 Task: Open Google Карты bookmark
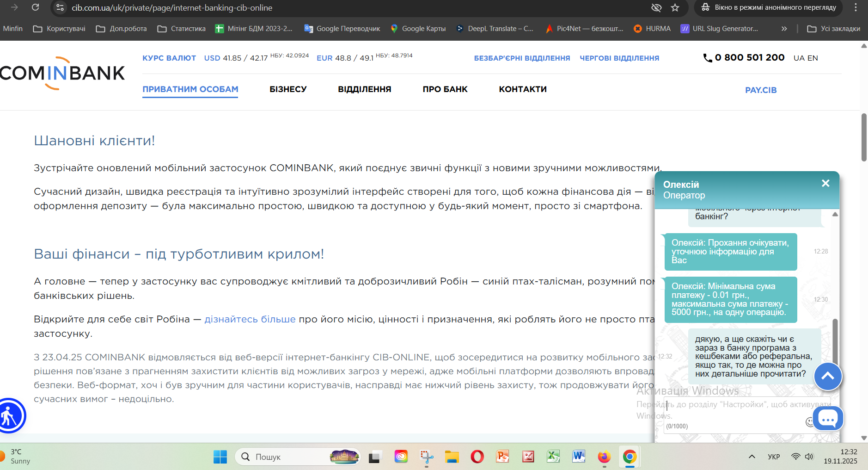click(418, 29)
